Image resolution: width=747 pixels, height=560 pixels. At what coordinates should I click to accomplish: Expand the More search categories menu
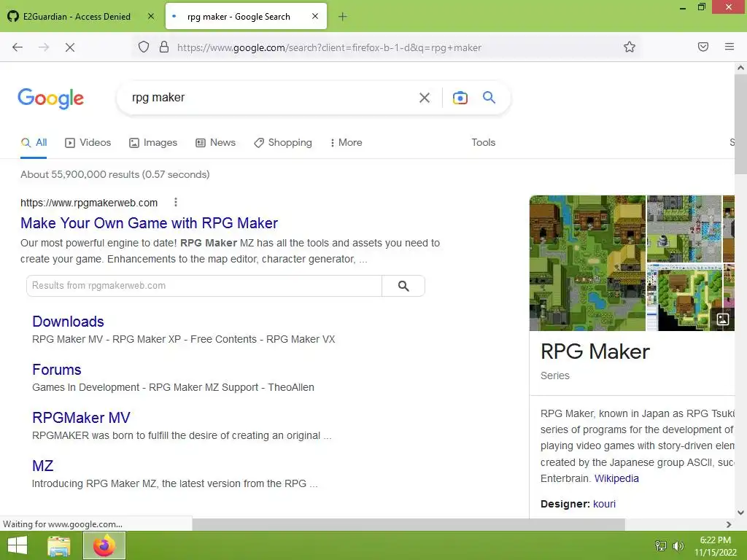[x=347, y=142]
